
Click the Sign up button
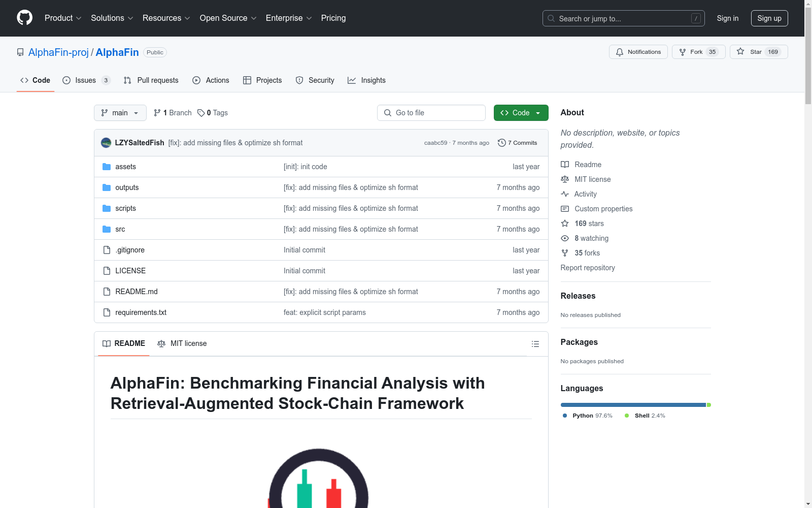[769, 18]
